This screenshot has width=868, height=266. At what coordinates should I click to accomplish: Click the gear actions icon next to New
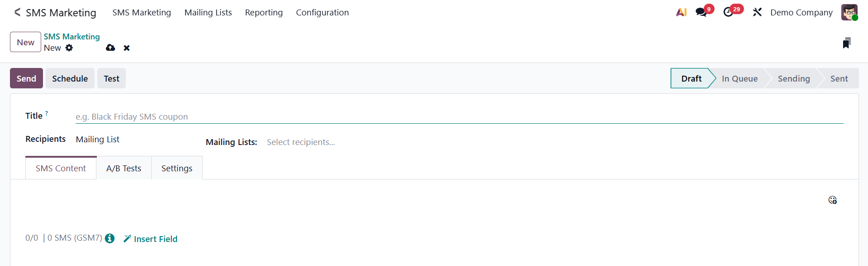click(x=69, y=48)
